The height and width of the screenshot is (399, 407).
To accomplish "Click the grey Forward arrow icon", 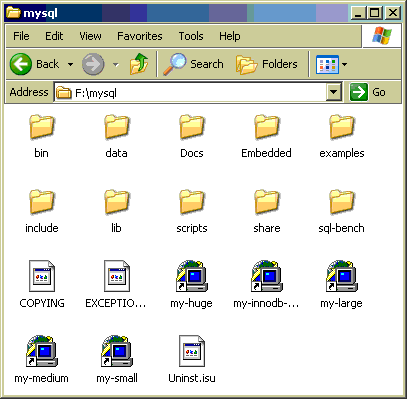I will click(93, 64).
